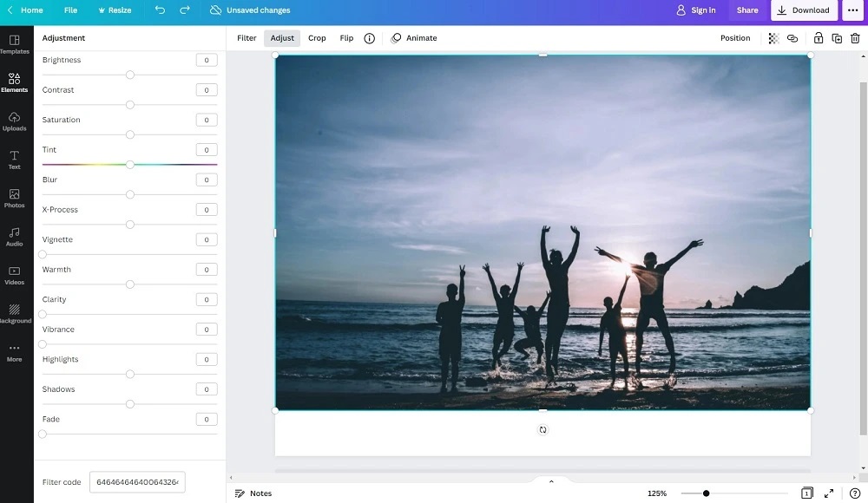868x503 pixels.
Task: Open the Audio panel
Action: (14, 236)
